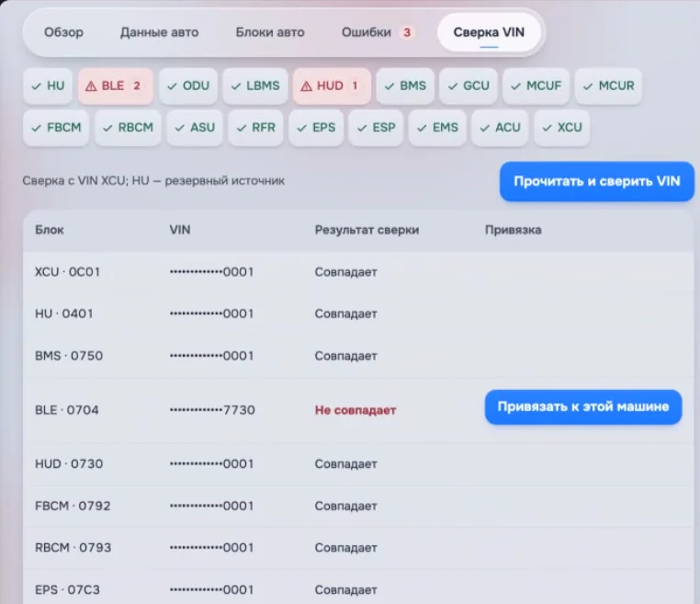Click the warning triangle on BLE chip
This screenshot has width=700, height=604.
pos(91,86)
